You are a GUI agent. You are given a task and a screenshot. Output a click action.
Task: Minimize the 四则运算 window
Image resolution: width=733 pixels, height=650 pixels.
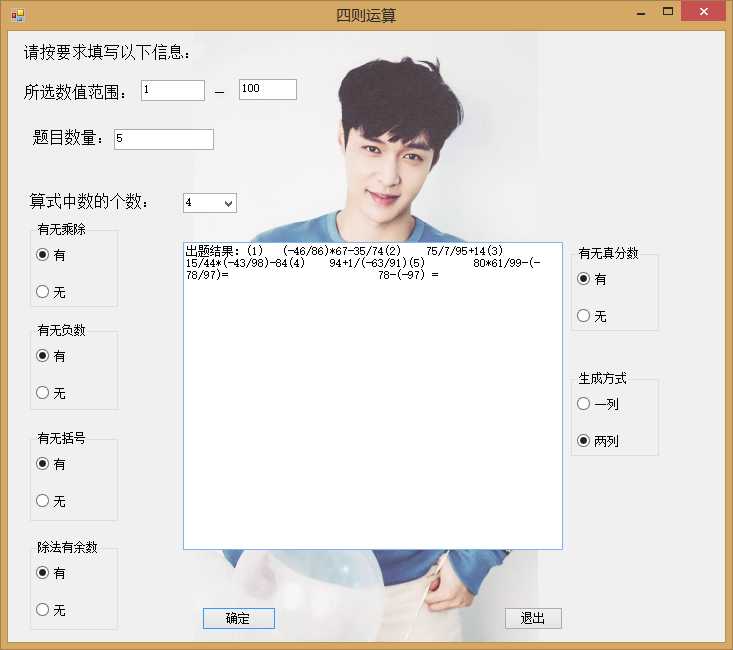(641, 12)
